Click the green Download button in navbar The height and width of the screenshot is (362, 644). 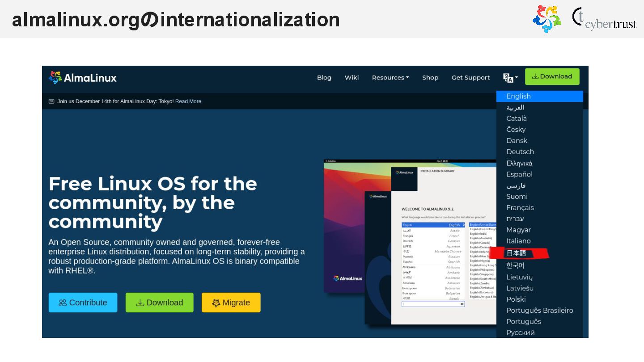pos(552,76)
